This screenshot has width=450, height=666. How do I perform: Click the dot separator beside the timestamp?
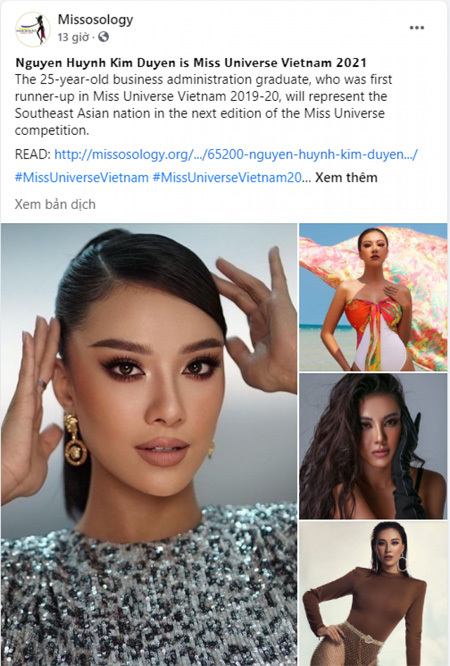coord(93,38)
